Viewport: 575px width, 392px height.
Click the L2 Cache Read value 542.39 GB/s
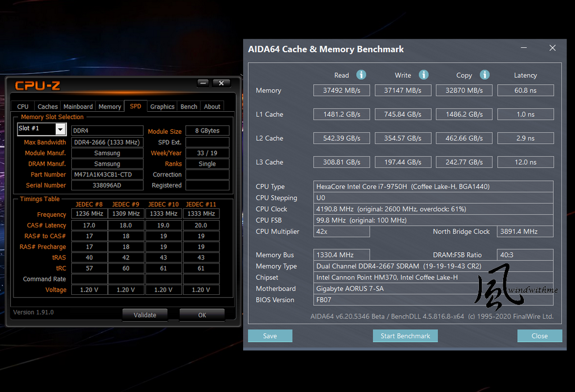click(x=341, y=138)
